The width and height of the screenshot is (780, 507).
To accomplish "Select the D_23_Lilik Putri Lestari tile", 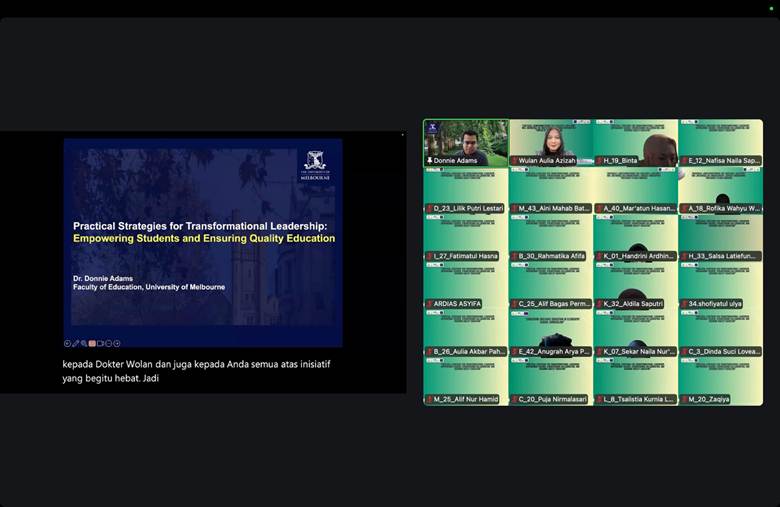I will tap(465, 188).
